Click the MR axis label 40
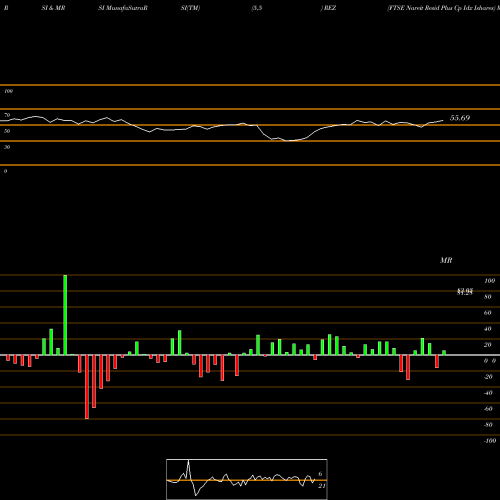The image size is (500, 500). (x=488, y=329)
